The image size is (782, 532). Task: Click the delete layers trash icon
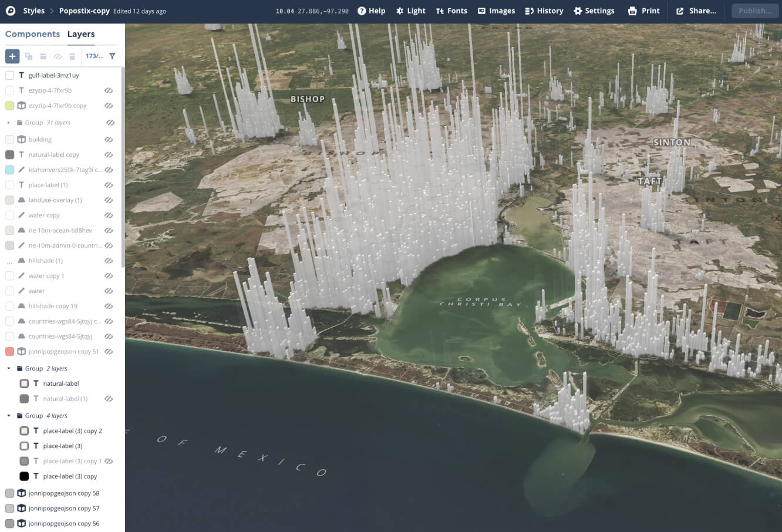click(72, 56)
